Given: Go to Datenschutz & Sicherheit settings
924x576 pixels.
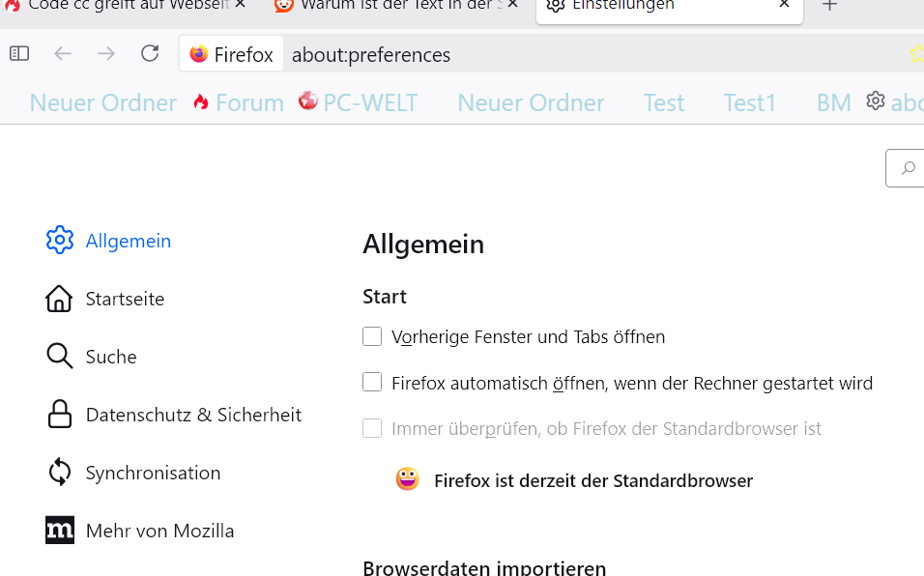Looking at the screenshot, I should pos(193,416).
